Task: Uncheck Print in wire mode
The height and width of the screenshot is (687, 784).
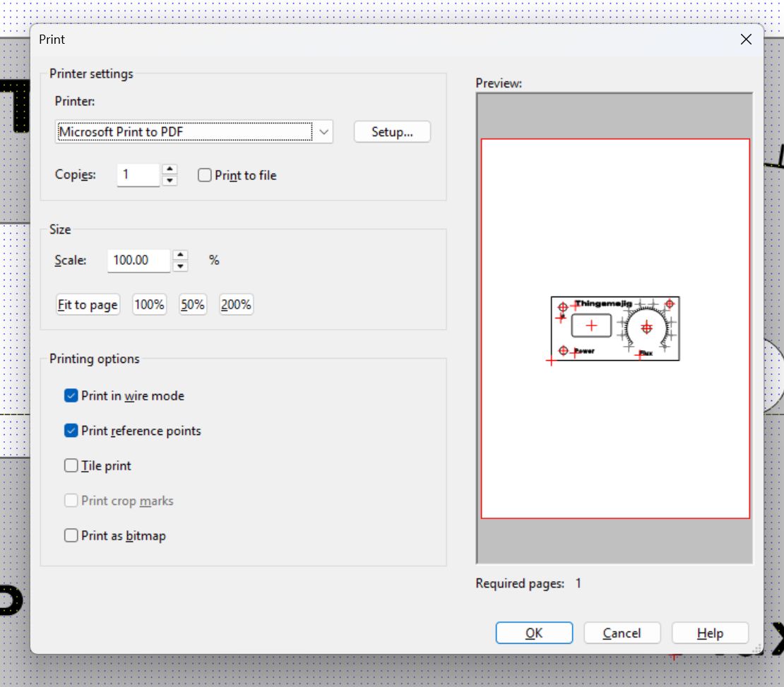Action: point(71,396)
